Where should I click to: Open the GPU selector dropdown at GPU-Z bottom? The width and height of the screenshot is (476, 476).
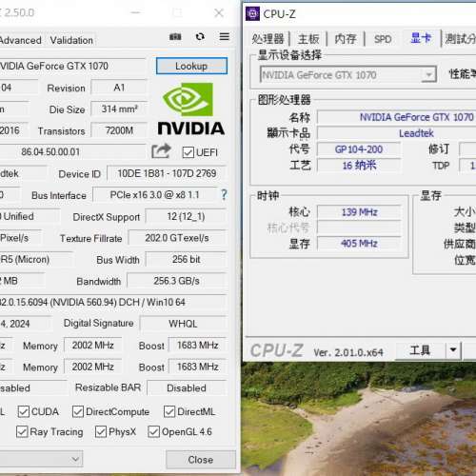(x=41, y=459)
